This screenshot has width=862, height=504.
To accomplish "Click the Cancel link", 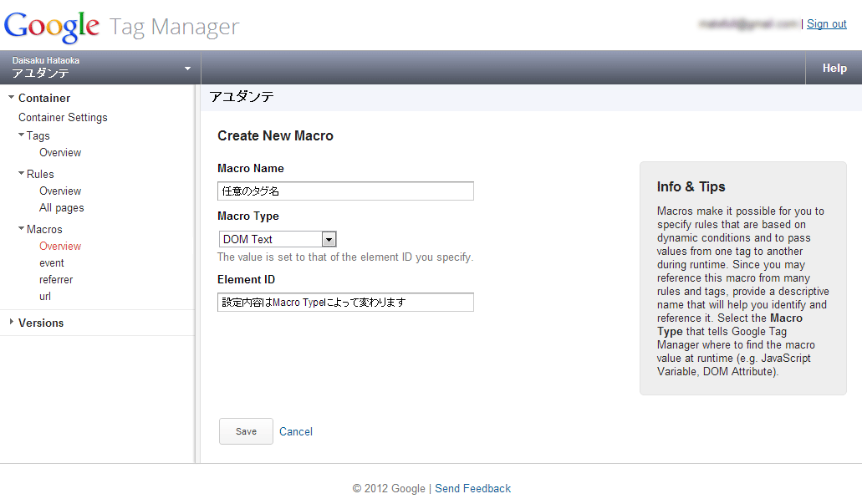I will pos(296,432).
